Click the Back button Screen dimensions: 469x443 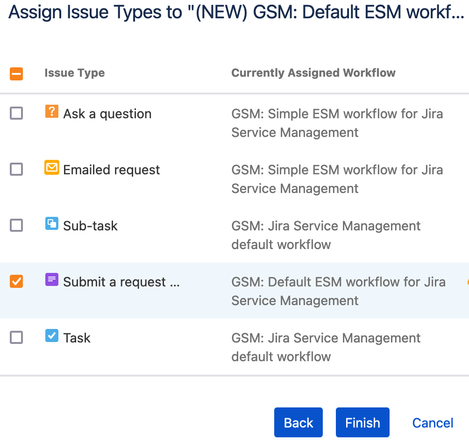(298, 422)
